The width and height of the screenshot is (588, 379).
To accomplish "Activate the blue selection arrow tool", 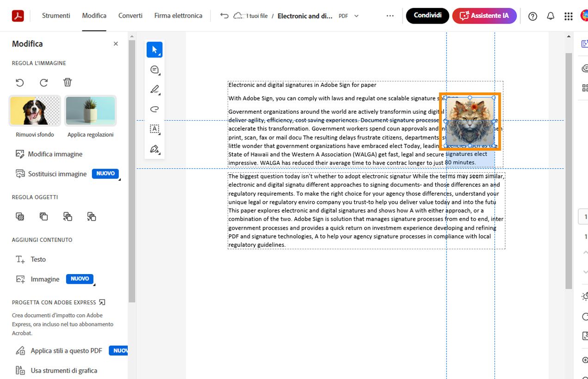I will click(x=155, y=49).
